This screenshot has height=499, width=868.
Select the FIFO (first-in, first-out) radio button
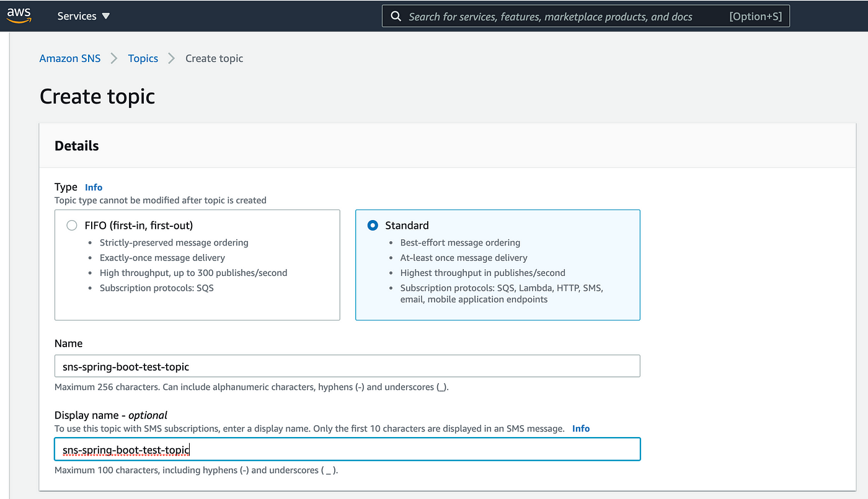(x=72, y=226)
